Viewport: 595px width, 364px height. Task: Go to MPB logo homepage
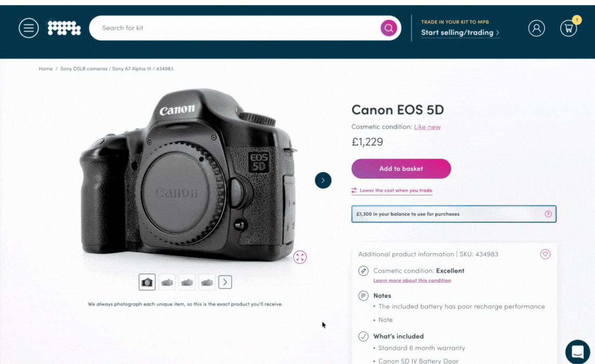64,28
